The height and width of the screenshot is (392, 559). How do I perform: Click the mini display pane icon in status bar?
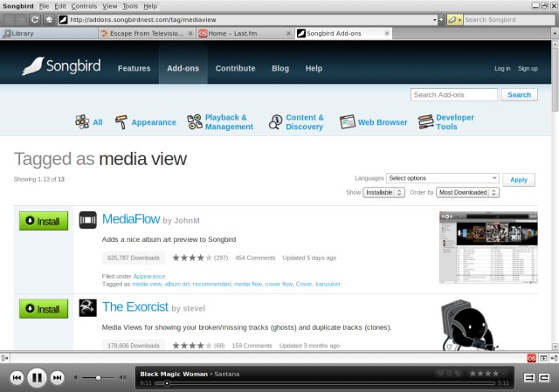tap(543, 358)
